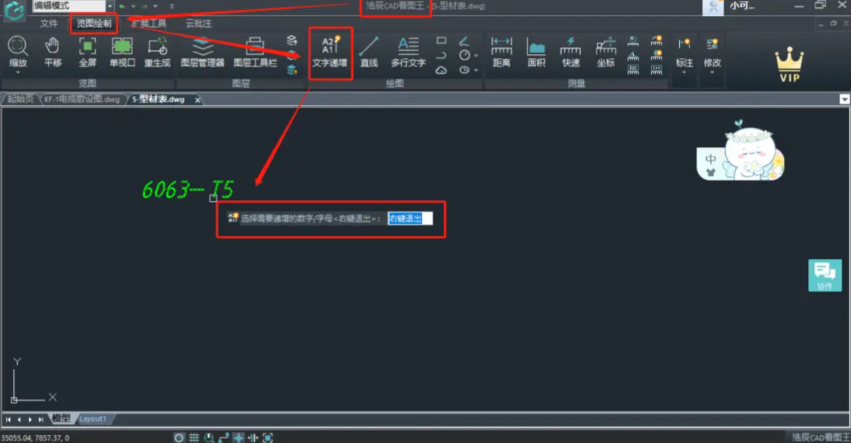Select the 文字递增 text increment tool
This screenshot has height=443, width=851.
(x=329, y=51)
